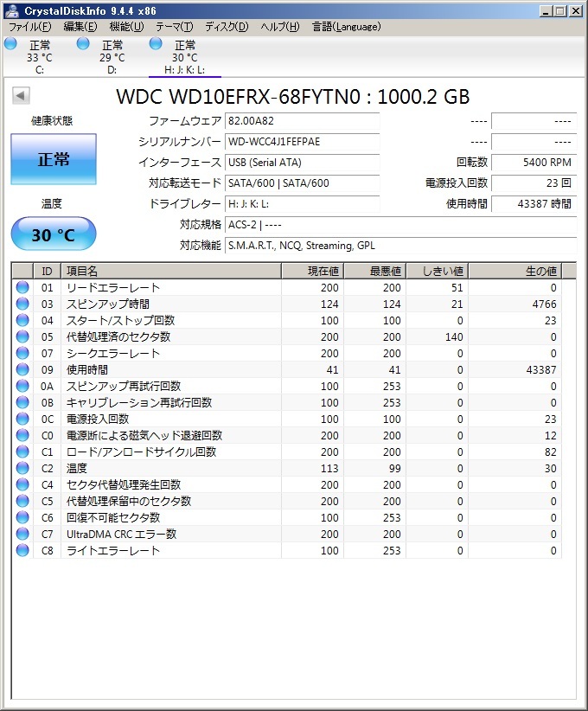Viewport: 588px width, 711px height.
Task: Click status orb for ID 07 シークエラーレート
Action: coord(22,353)
